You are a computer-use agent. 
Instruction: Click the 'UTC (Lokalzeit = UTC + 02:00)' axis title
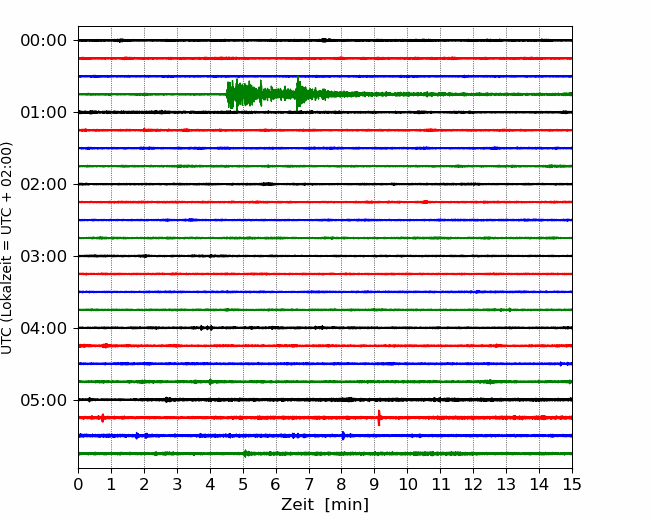(7, 248)
